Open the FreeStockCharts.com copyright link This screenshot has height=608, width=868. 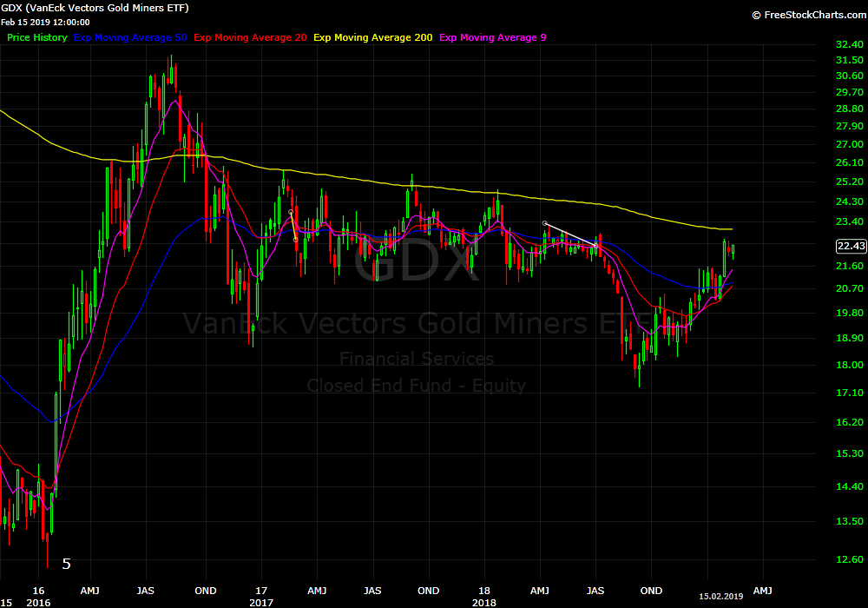click(x=809, y=15)
